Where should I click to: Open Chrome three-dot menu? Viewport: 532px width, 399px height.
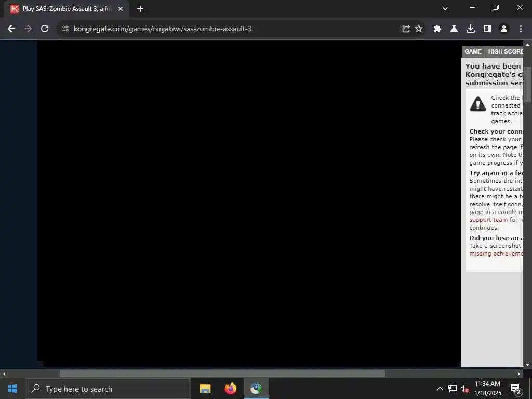pyautogui.click(x=521, y=29)
